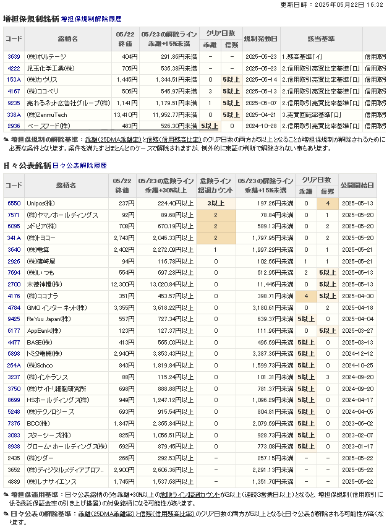Select the 12,300円 closing price cell
Screen dimensions: 392x532
pyautogui.click(x=122, y=285)
